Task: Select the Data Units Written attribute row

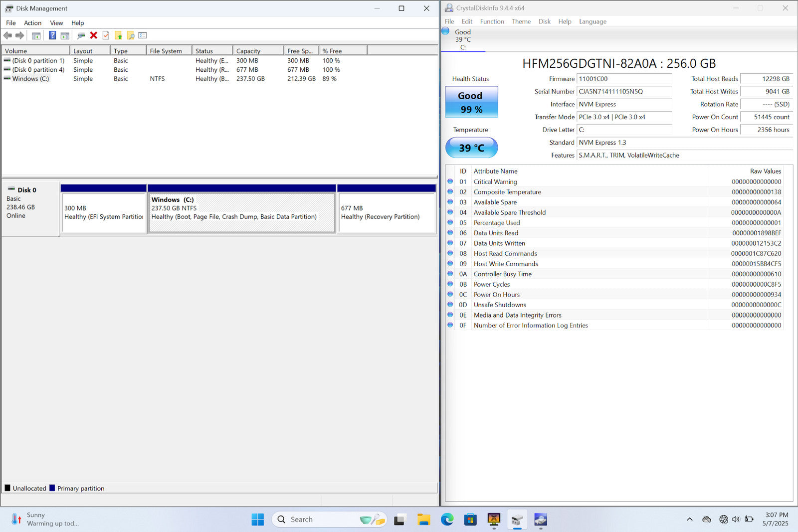Action: (614, 243)
